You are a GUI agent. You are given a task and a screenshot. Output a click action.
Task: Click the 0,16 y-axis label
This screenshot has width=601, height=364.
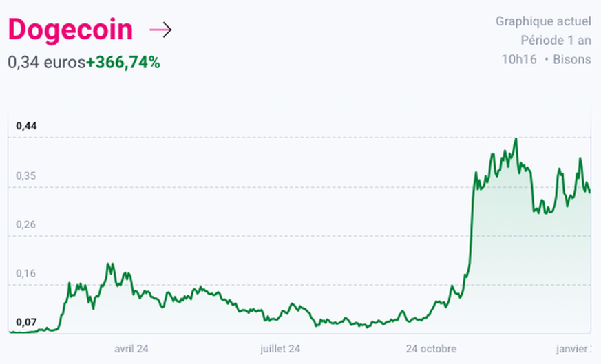point(26,273)
